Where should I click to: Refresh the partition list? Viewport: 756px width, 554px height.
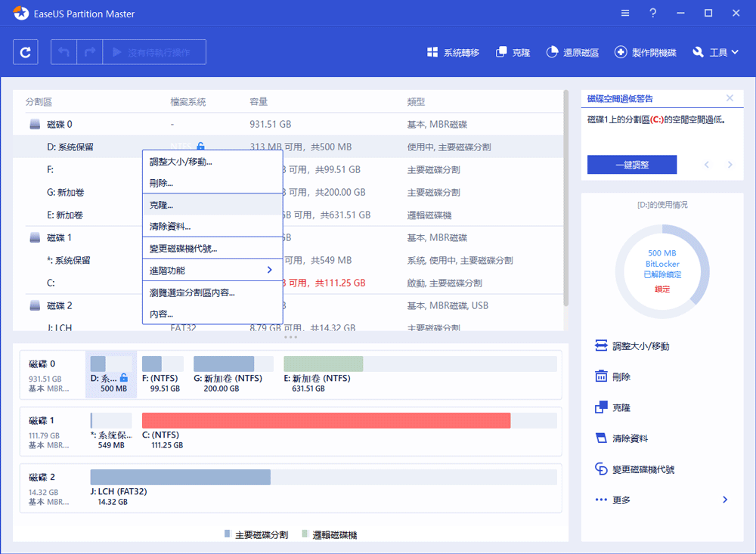tap(25, 51)
